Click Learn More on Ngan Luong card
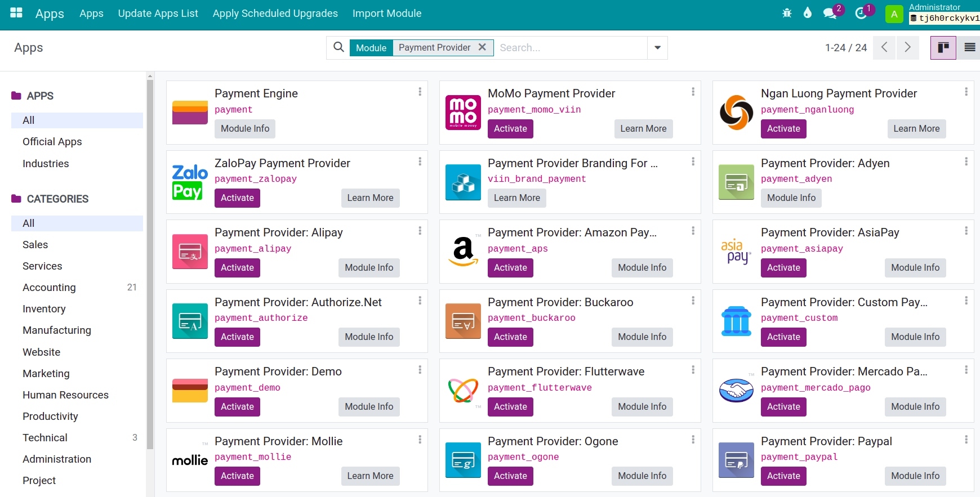This screenshot has width=980, height=497. coord(916,129)
